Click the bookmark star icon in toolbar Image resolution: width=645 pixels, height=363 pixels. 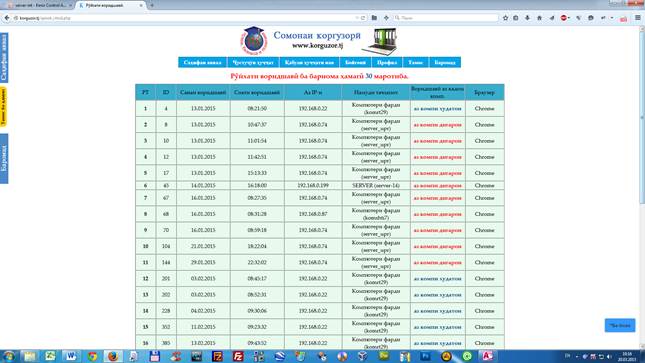tap(505, 18)
